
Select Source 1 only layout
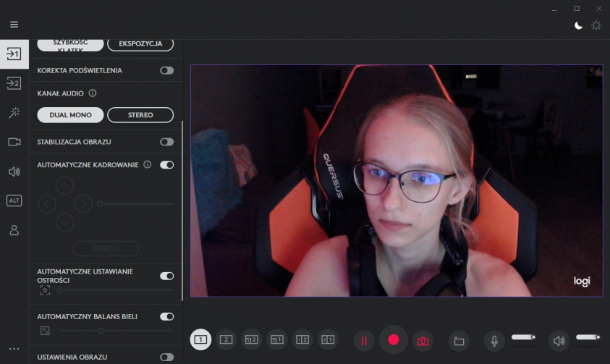[x=200, y=339]
